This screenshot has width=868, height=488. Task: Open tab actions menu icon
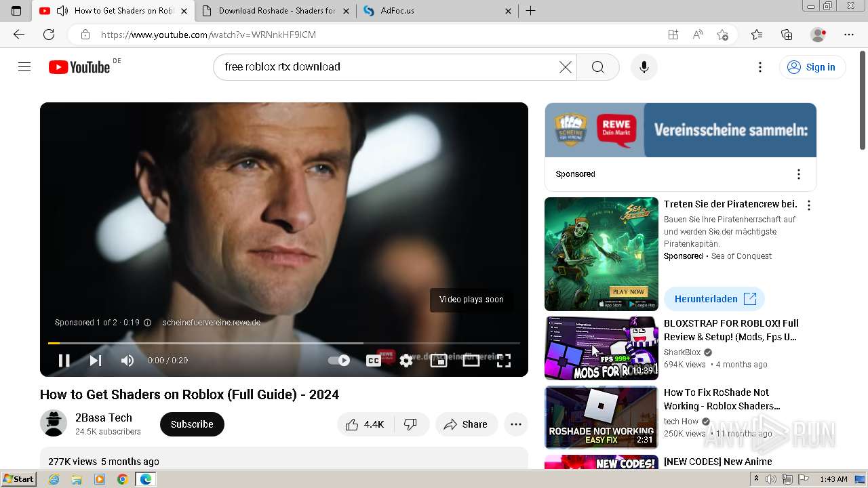16,11
